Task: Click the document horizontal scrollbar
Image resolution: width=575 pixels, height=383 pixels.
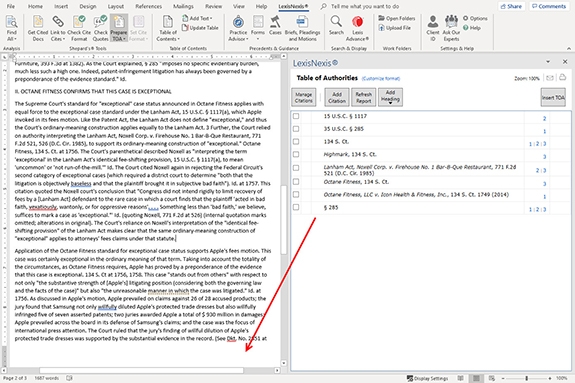Action: pos(141,371)
